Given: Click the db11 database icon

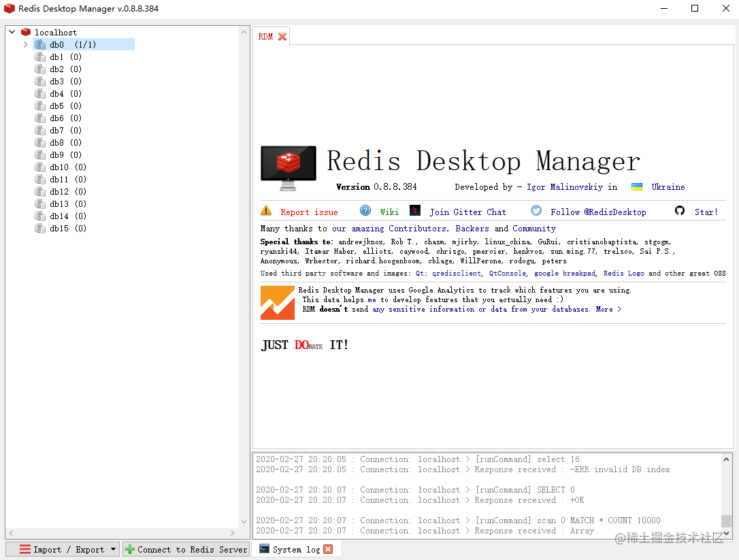Looking at the screenshot, I should click(41, 179).
